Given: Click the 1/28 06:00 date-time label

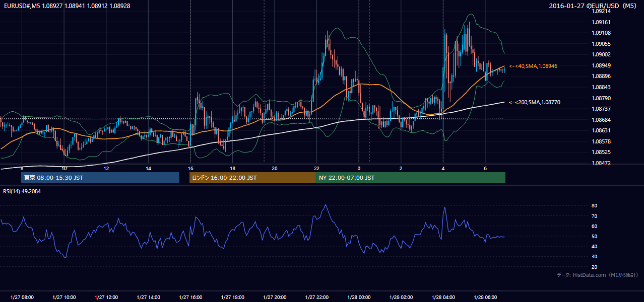Looking at the screenshot, I should tap(485, 297).
